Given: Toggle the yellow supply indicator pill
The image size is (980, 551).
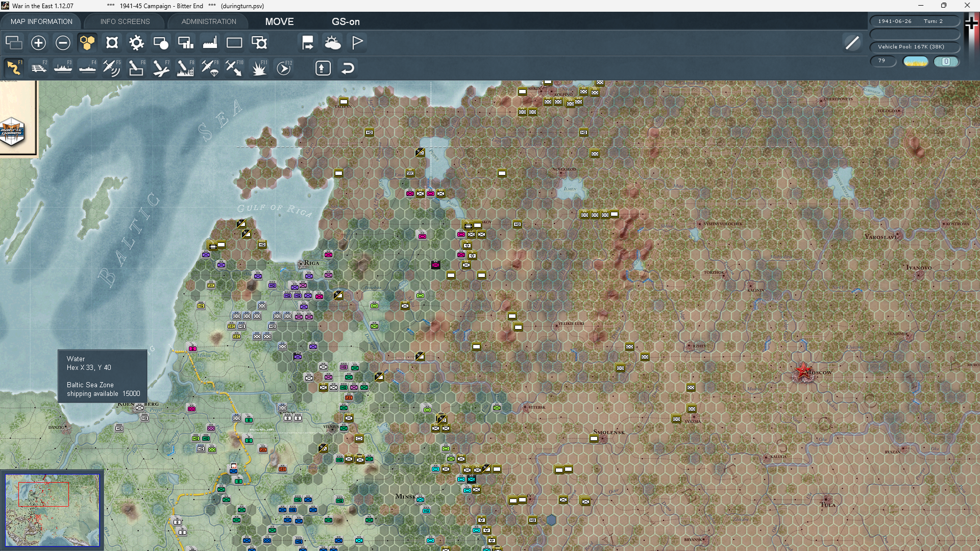Looking at the screenshot, I should (x=916, y=61).
